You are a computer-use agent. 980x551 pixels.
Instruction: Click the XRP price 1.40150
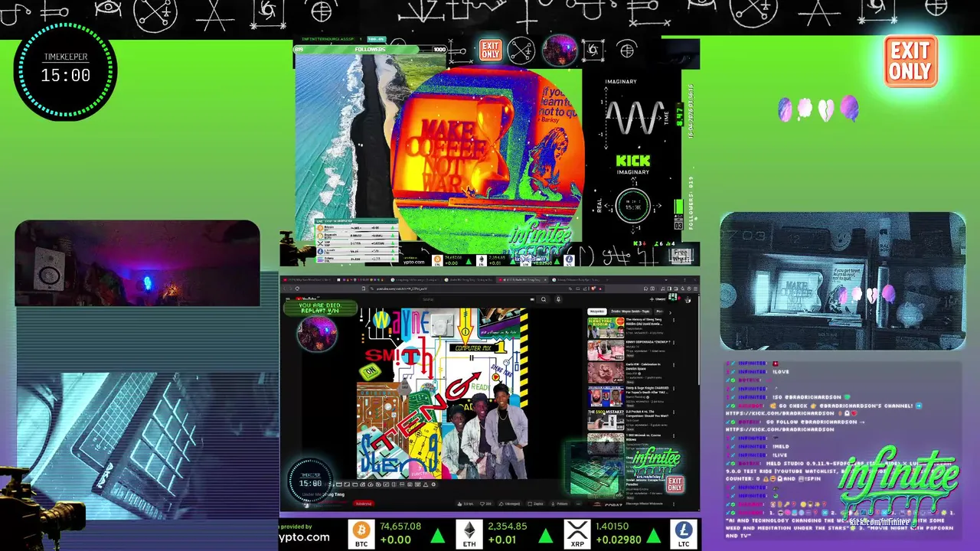click(x=612, y=527)
